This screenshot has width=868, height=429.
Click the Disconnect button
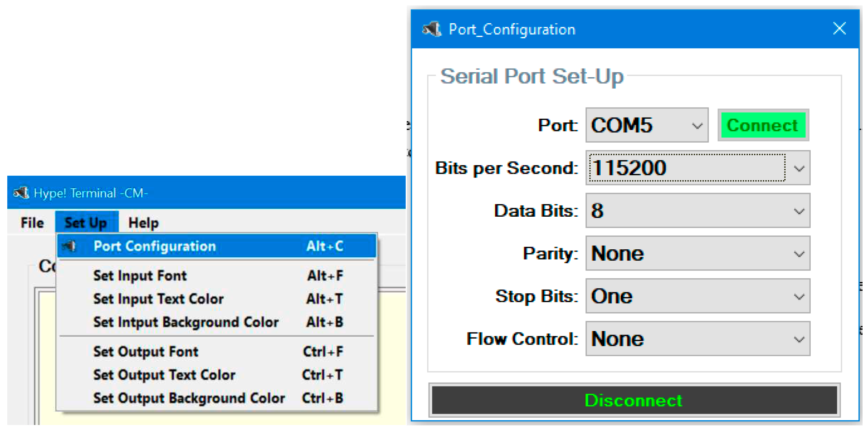click(x=633, y=401)
